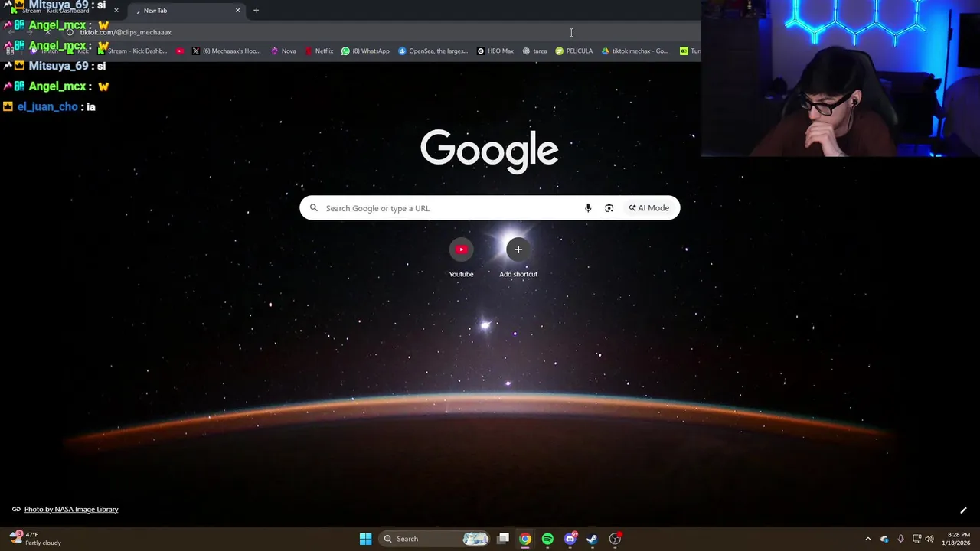980x551 pixels.
Task: Open the tiktok mechax Google Drive bookmark
Action: click(x=635, y=51)
